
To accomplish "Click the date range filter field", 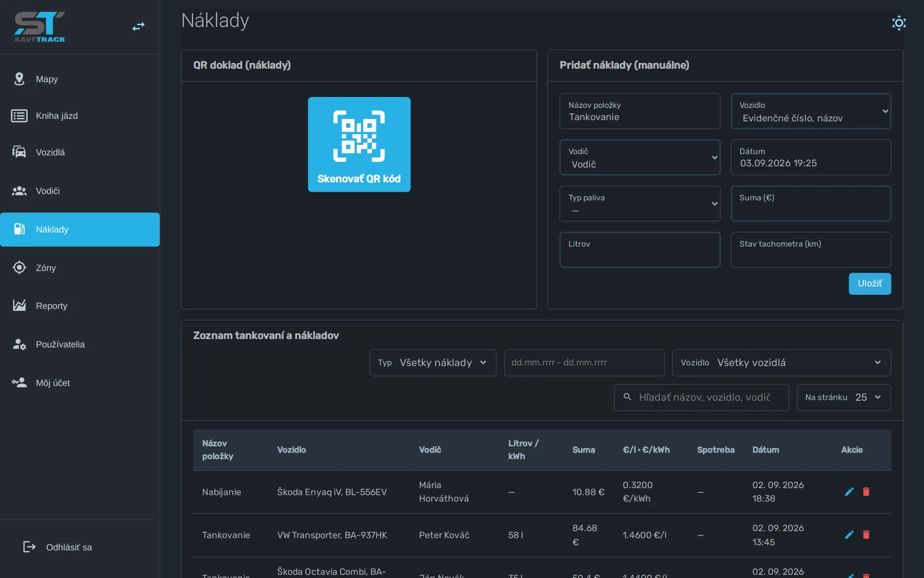I will (x=584, y=363).
